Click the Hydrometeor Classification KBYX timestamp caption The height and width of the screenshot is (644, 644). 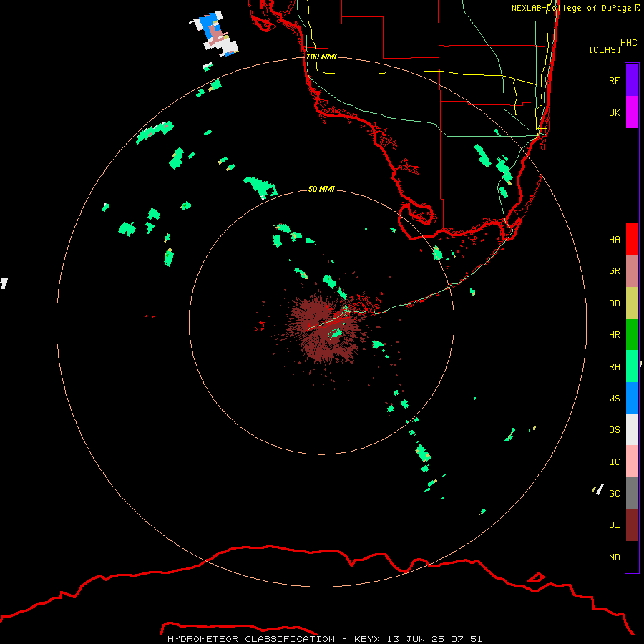[x=324, y=639]
